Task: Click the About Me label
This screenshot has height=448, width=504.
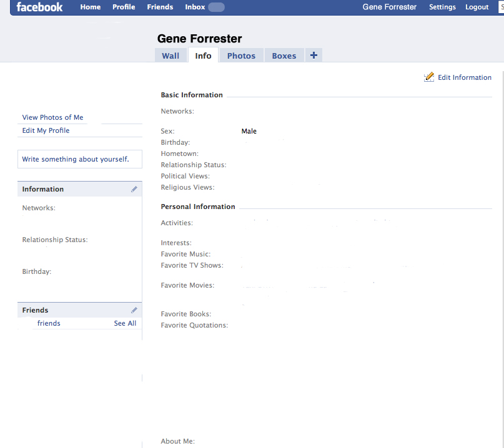Action: click(178, 441)
